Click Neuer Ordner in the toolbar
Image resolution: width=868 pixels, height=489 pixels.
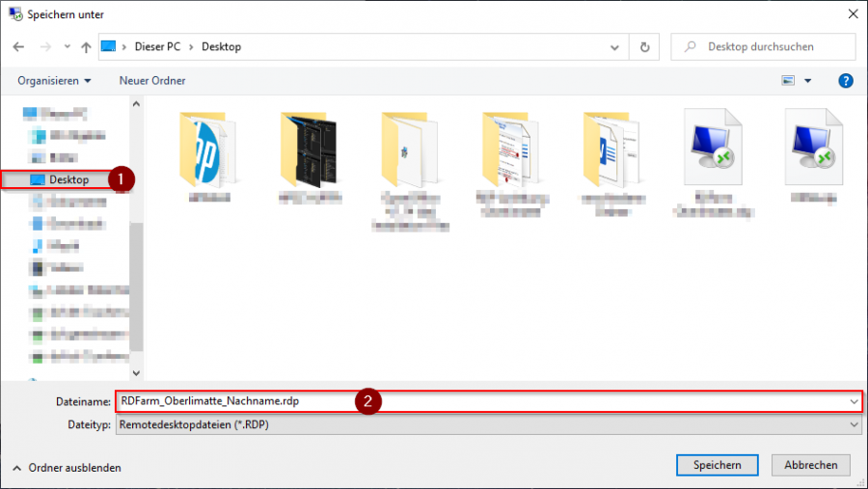pyautogui.click(x=152, y=80)
